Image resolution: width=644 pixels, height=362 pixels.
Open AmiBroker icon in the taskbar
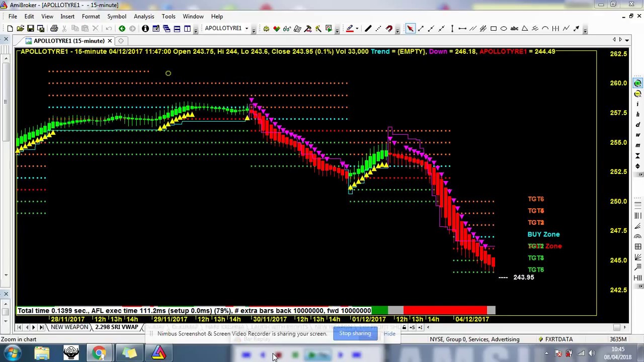158,353
